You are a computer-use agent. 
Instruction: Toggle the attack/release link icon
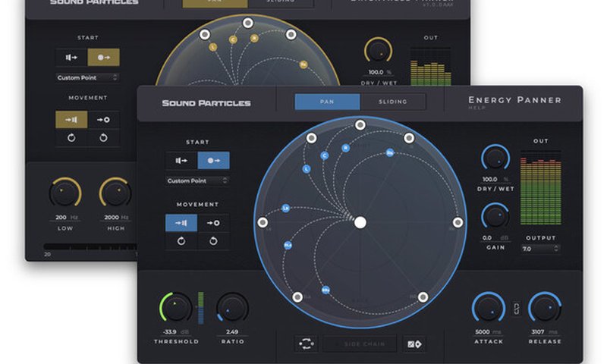[517, 309]
